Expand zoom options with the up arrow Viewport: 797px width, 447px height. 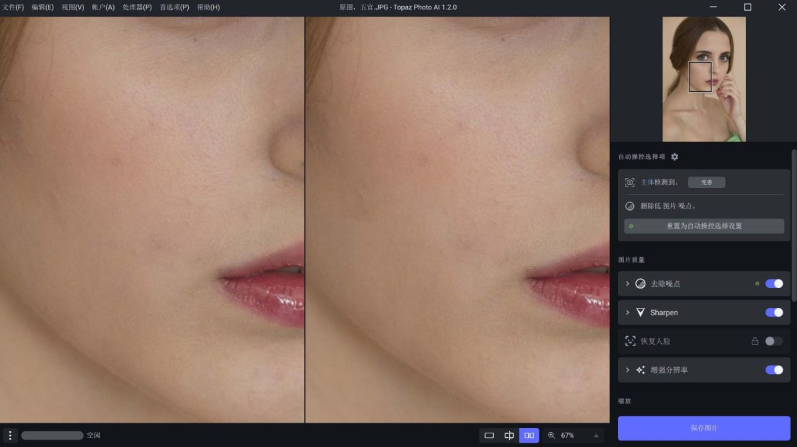point(596,435)
